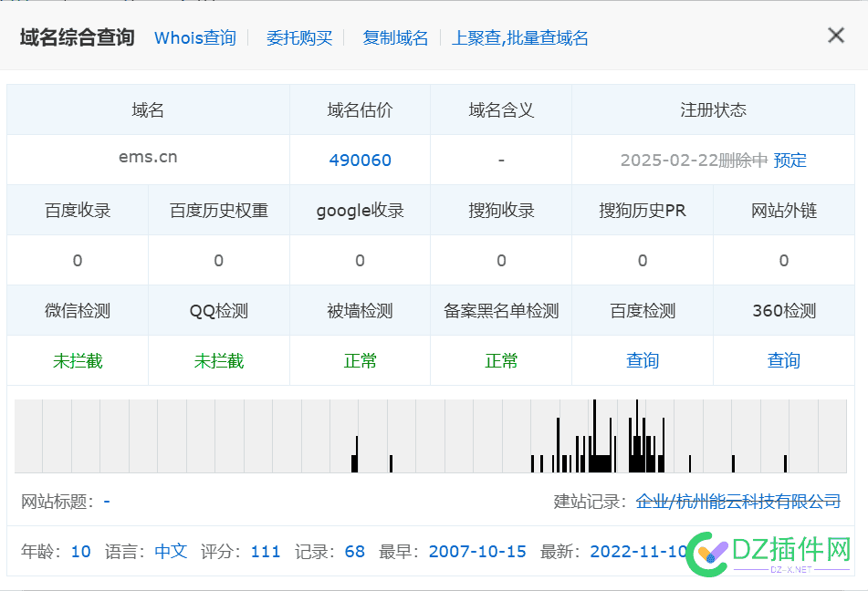Open the 企业/杭州能云科技有限公司 record link

click(738, 502)
